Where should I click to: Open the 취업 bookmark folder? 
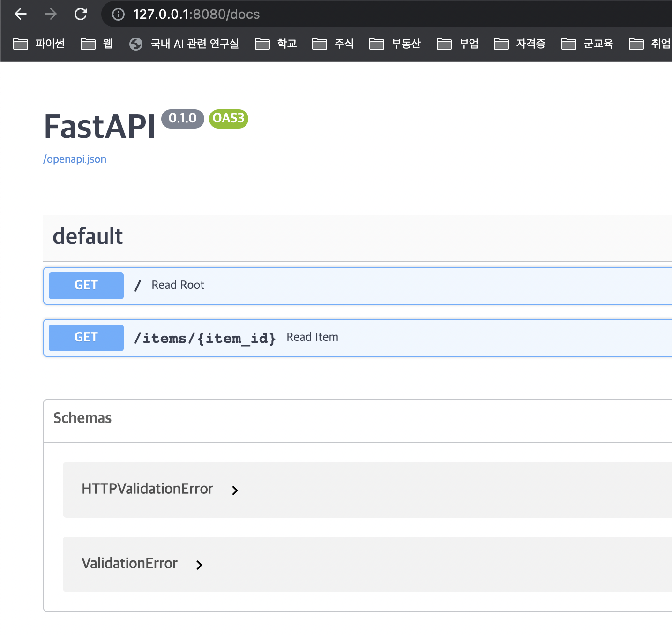click(x=650, y=44)
